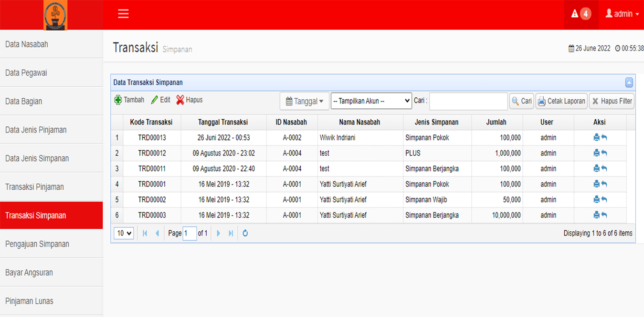644x317 pixels.
Task: Expand the Tampilkan Akun select box
Action: coord(371,101)
